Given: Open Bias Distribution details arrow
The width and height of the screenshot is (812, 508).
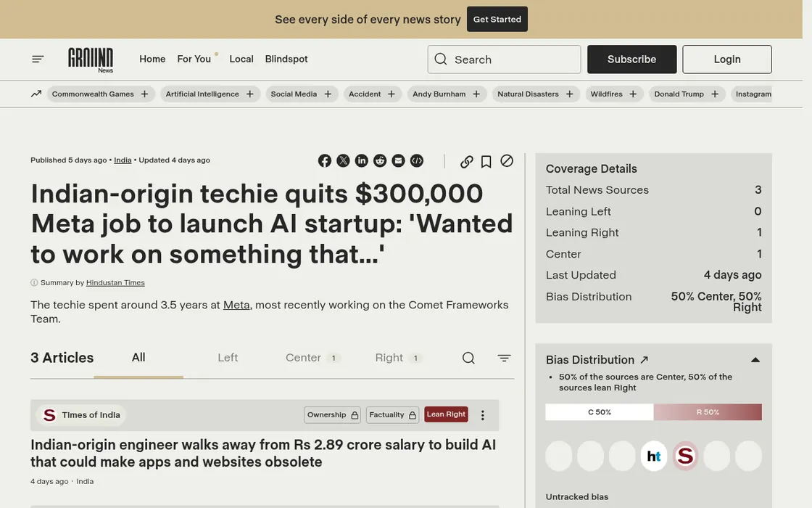Looking at the screenshot, I should pos(645,360).
